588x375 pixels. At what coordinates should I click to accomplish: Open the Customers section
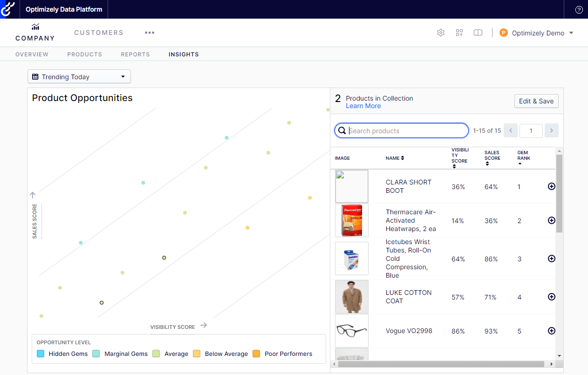pos(99,33)
